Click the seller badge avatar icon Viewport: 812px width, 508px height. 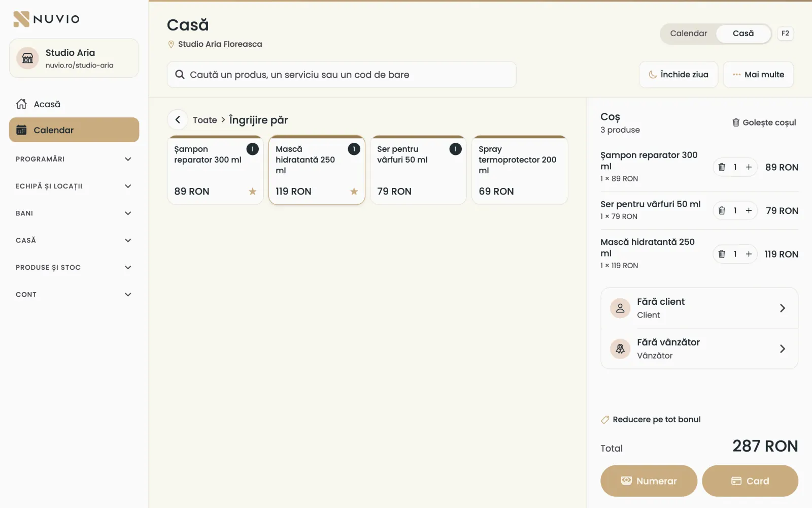click(620, 349)
